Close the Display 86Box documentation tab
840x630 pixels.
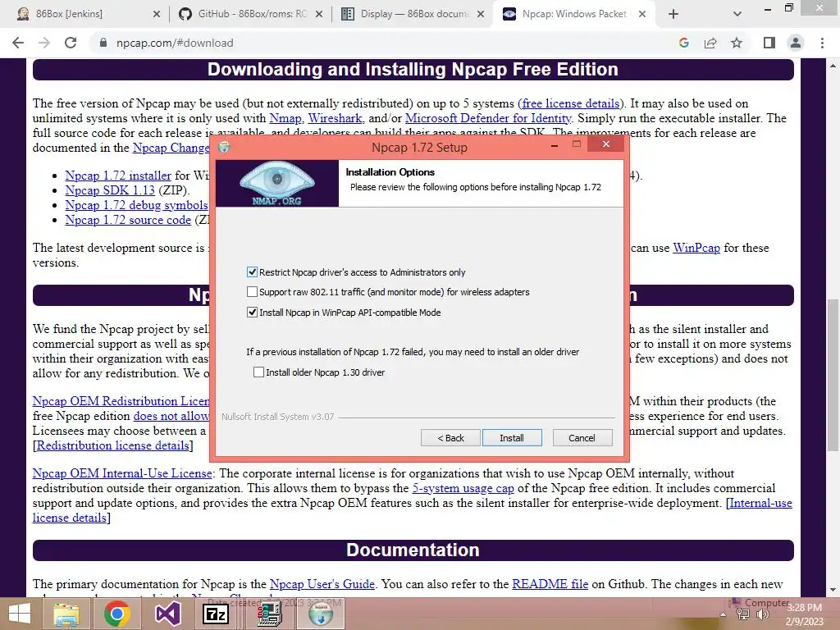[481, 14]
